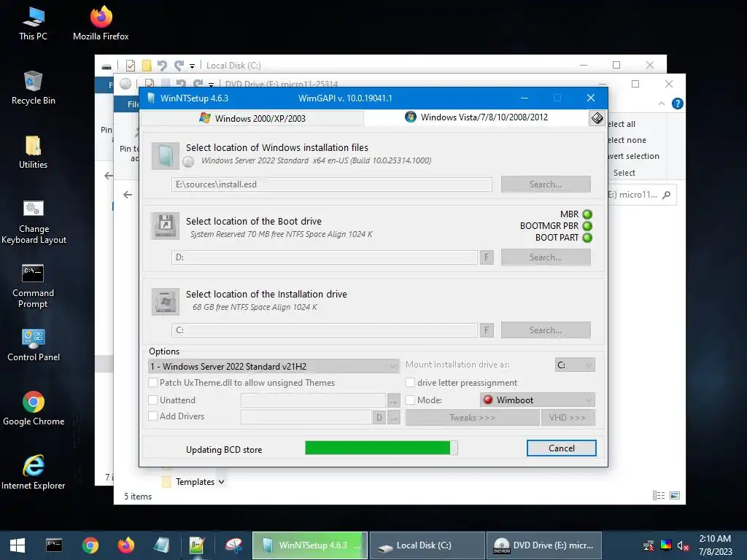This screenshot has width=747, height=560.
Task: Click the disk setup icon in WinNTSetup's tab bar
Action: pyautogui.click(x=597, y=117)
